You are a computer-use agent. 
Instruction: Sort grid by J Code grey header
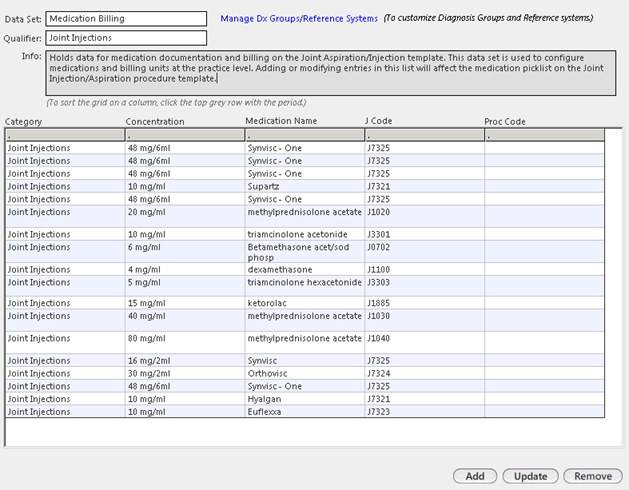(x=424, y=135)
